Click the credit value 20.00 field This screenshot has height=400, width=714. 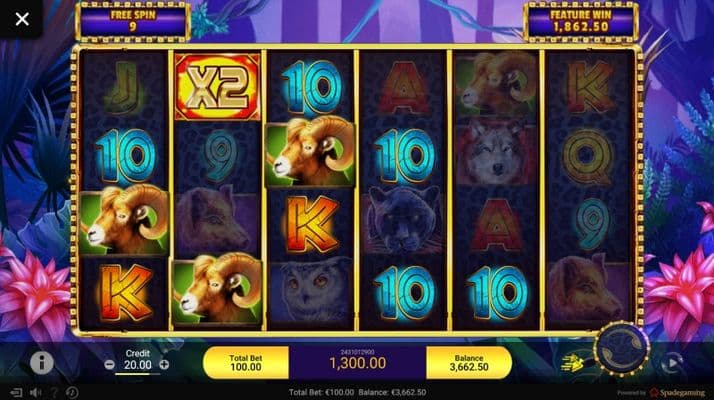(x=138, y=365)
